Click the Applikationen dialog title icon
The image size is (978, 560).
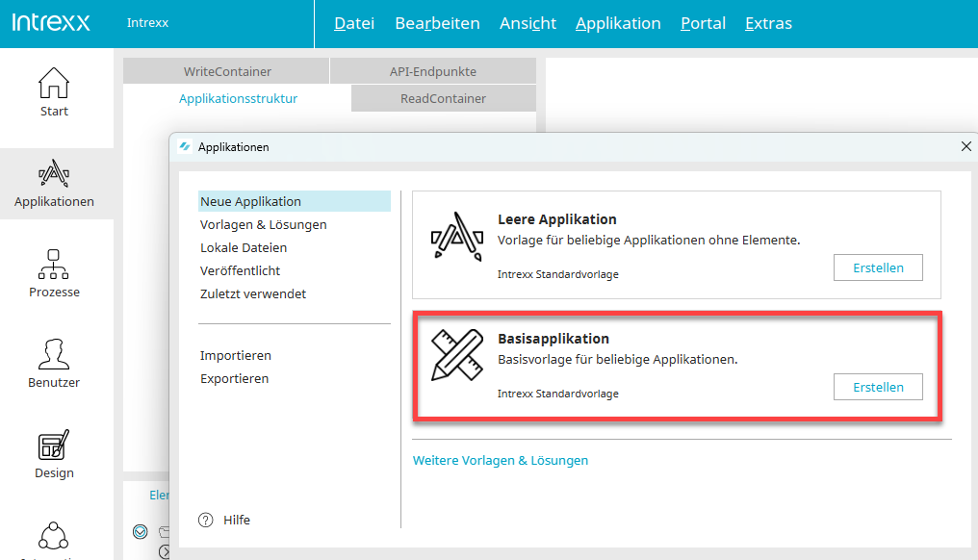[185, 146]
